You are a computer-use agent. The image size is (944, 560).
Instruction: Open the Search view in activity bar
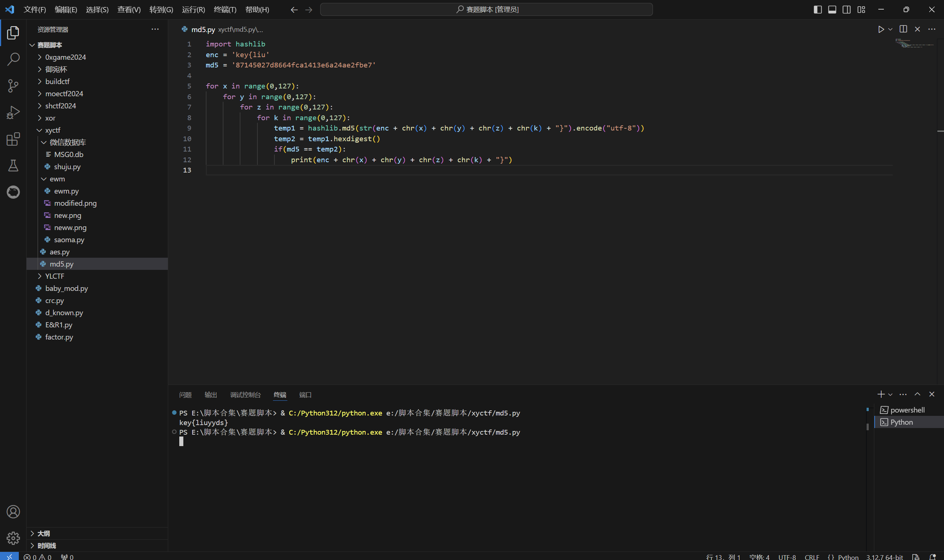tap(13, 59)
